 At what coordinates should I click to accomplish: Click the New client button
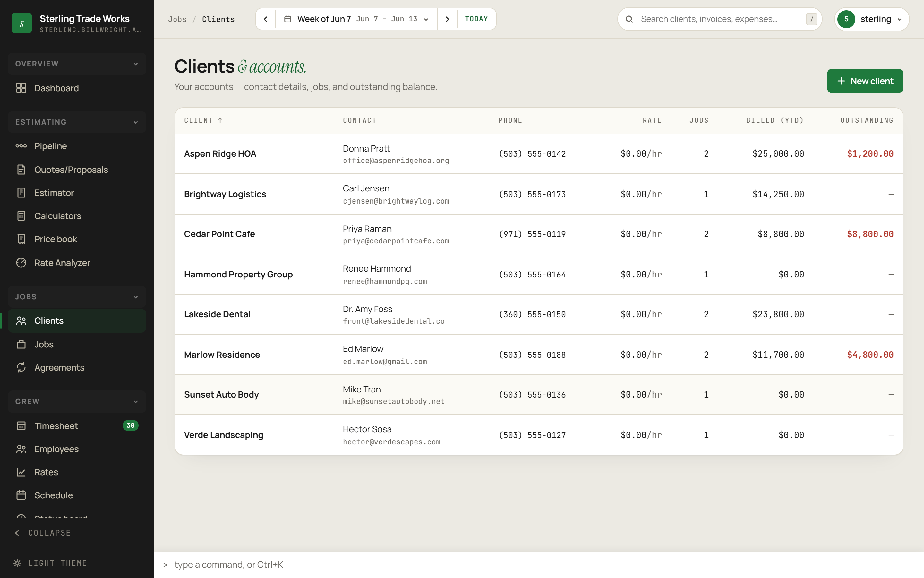pos(865,81)
